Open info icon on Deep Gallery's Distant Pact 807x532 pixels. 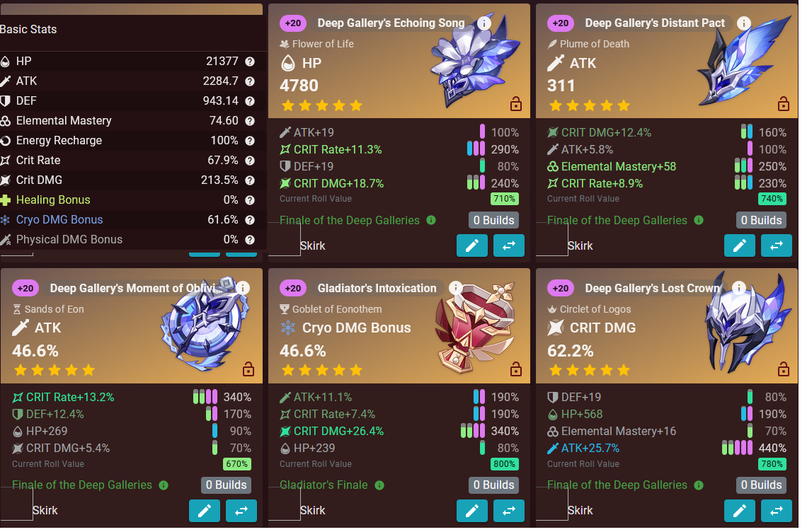point(743,23)
